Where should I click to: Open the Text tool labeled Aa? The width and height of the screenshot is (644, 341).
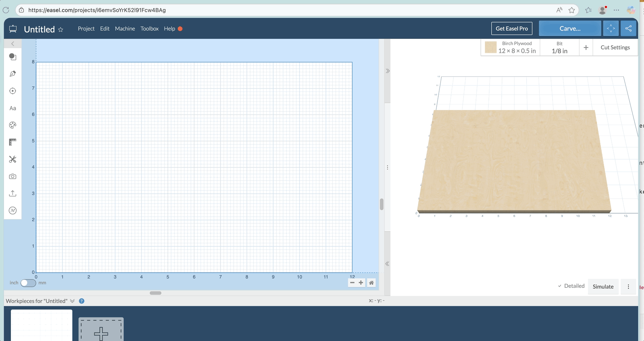(12, 108)
